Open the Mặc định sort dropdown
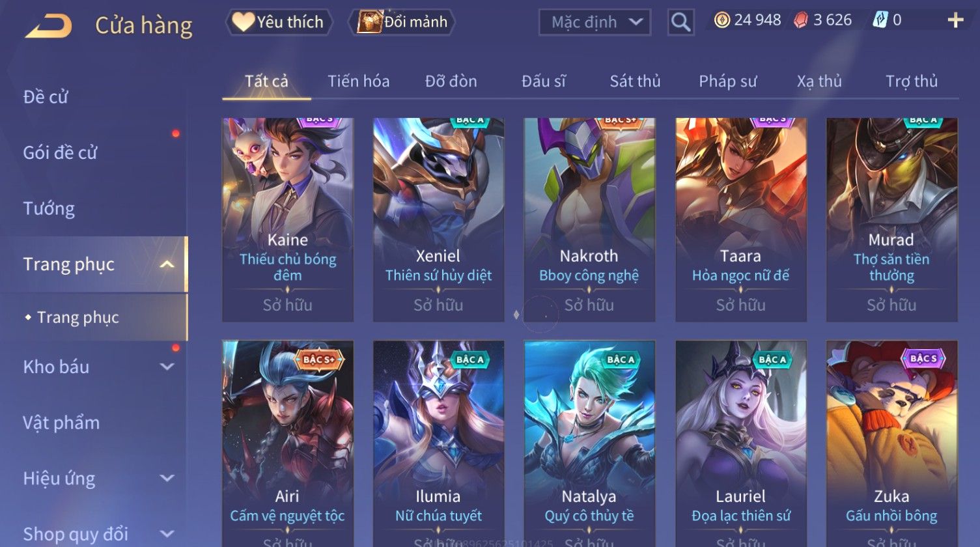This screenshot has width=980, height=547. tap(595, 22)
